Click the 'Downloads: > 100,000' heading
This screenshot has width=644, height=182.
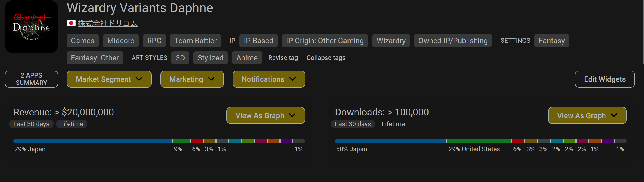[382, 112]
